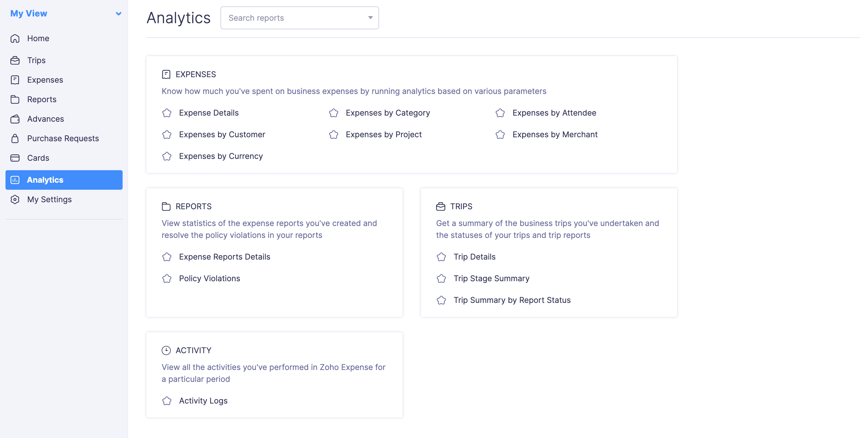Click the Purchase Requests lock icon

point(15,138)
